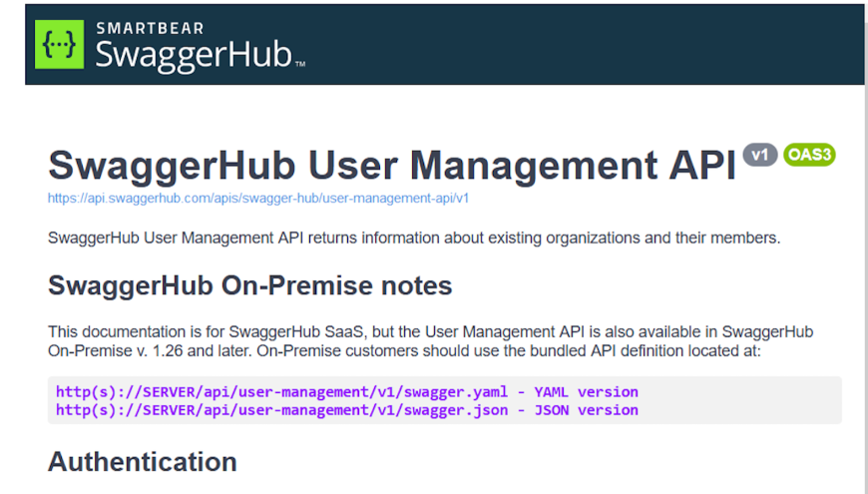868x494 pixels.
Task: Click the description about organizations and members
Action: point(414,239)
